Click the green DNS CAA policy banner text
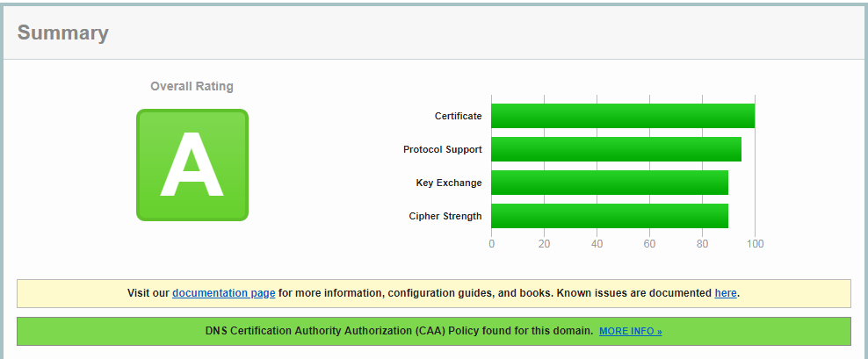This screenshot has width=868, height=359. (400, 332)
